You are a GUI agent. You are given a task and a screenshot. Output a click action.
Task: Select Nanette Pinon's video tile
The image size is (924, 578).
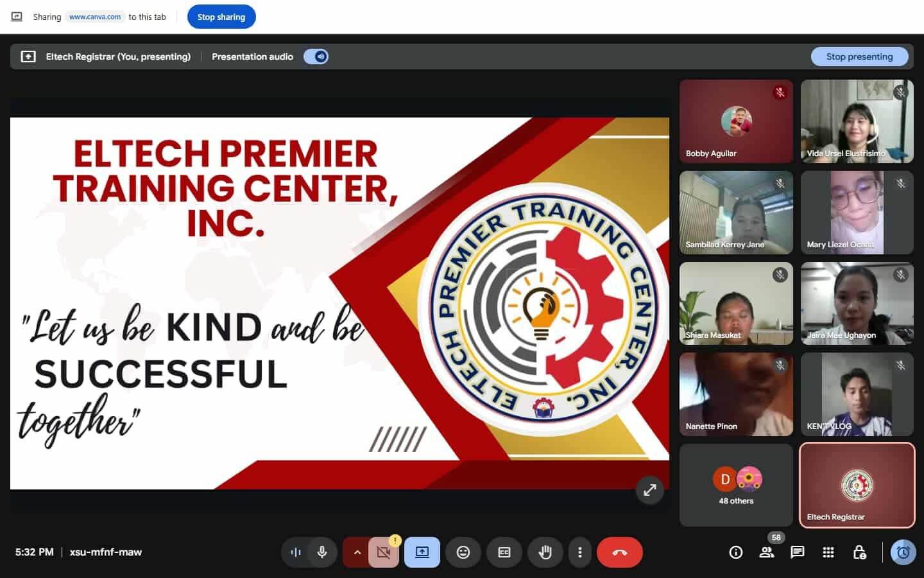click(736, 394)
